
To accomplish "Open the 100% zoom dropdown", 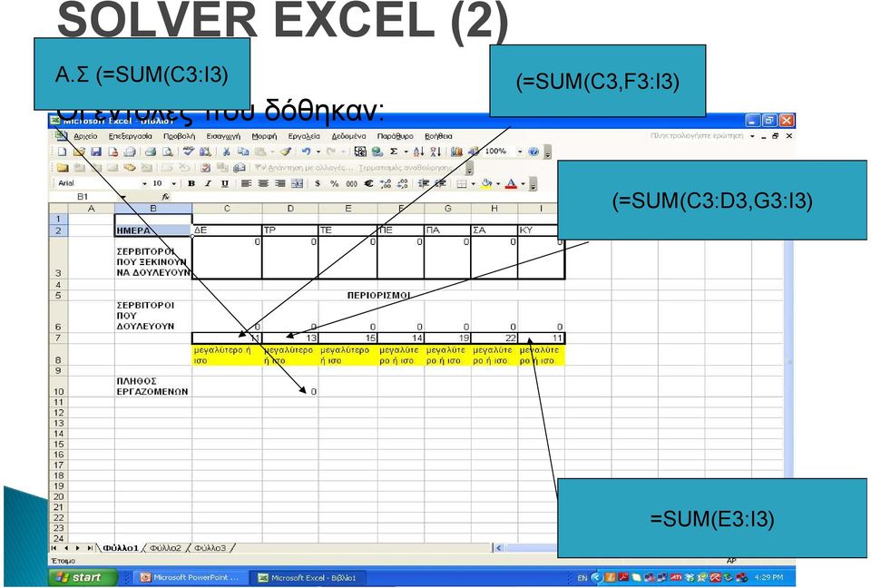I will 520,152.
